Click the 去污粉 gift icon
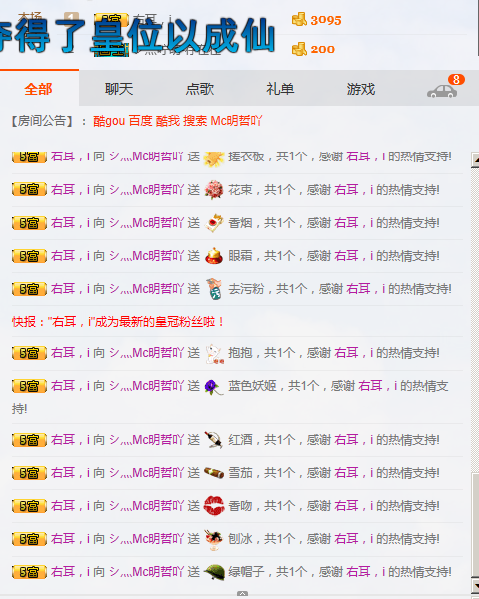 tap(214, 289)
